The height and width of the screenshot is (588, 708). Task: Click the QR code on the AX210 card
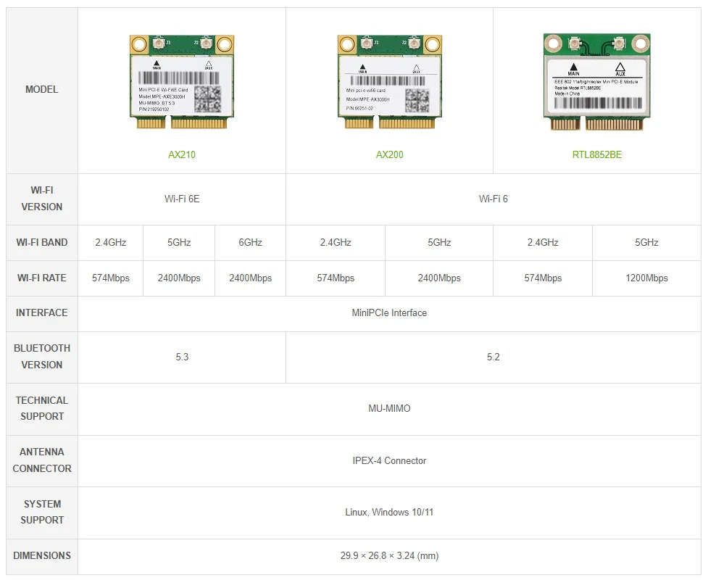[x=208, y=97]
